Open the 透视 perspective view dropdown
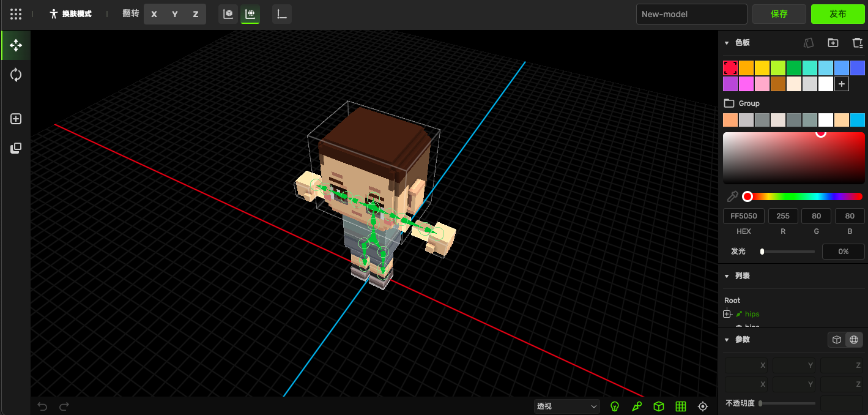Image resolution: width=868 pixels, height=415 pixels. (567, 406)
